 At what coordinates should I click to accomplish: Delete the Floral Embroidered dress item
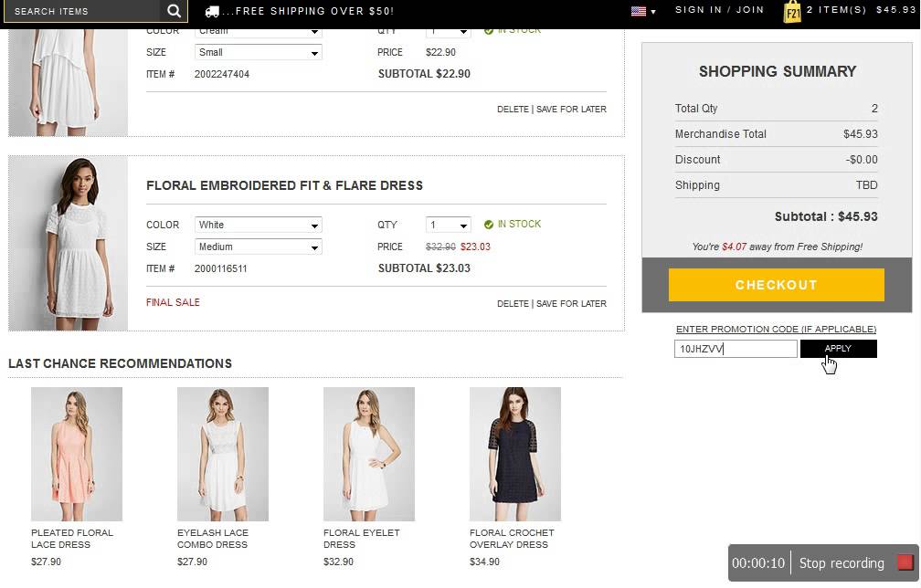tap(513, 303)
